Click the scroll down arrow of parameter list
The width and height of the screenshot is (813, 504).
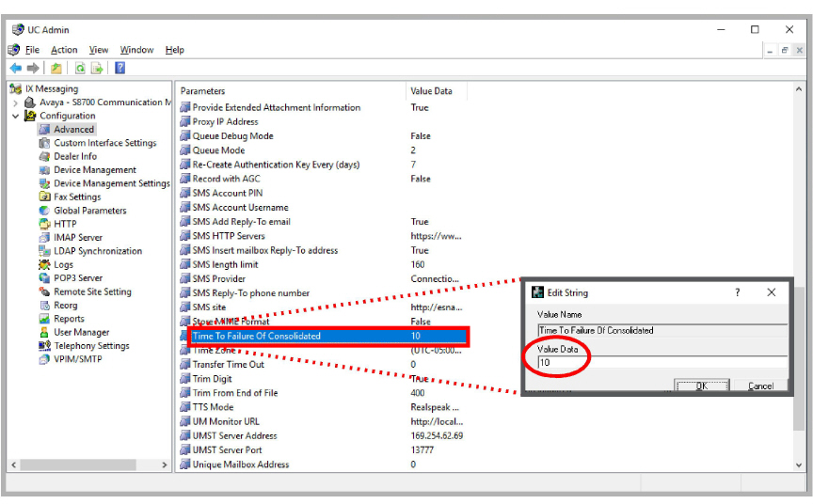799,465
